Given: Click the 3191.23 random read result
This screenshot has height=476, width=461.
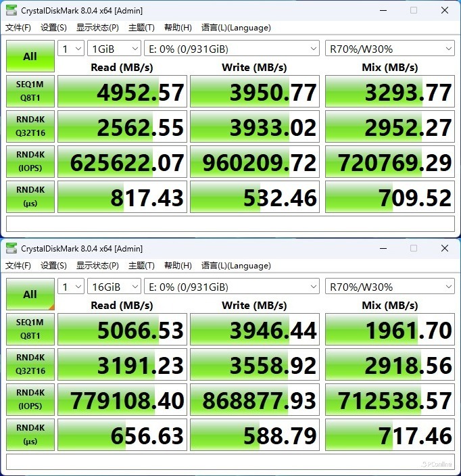Looking at the screenshot, I should pos(122,364).
